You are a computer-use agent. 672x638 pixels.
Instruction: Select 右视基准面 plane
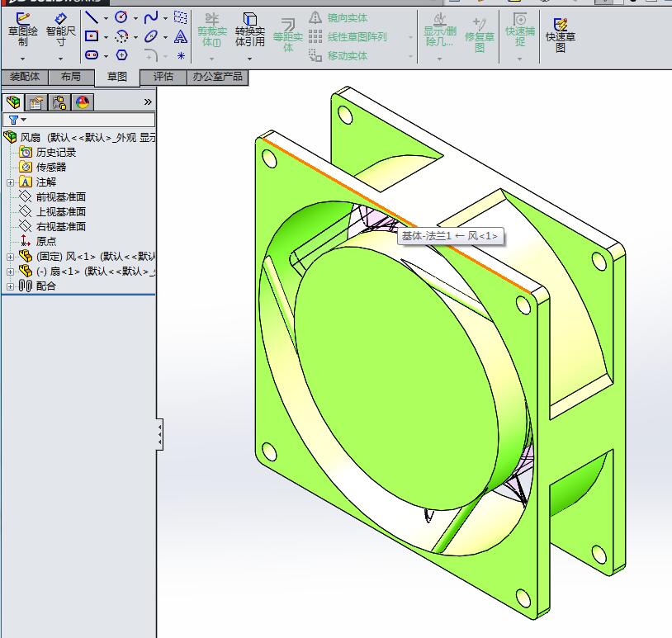[x=52, y=227]
